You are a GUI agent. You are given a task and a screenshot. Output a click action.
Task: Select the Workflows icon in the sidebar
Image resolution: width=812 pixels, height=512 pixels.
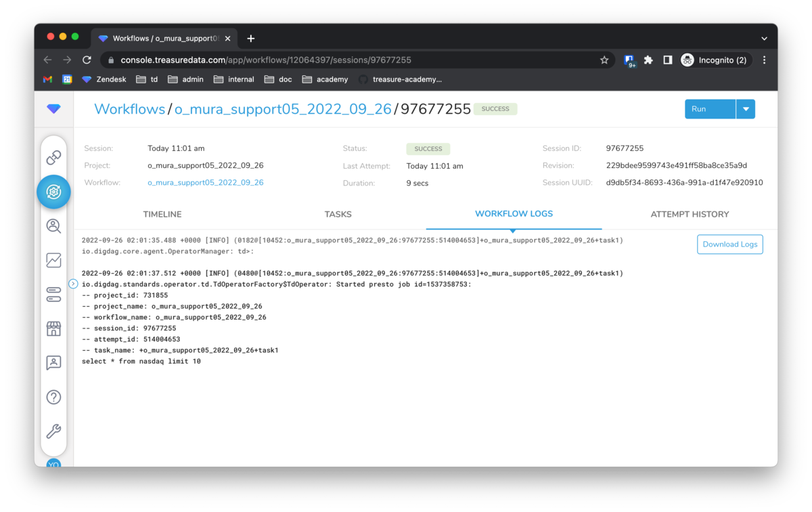[x=53, y=192]
